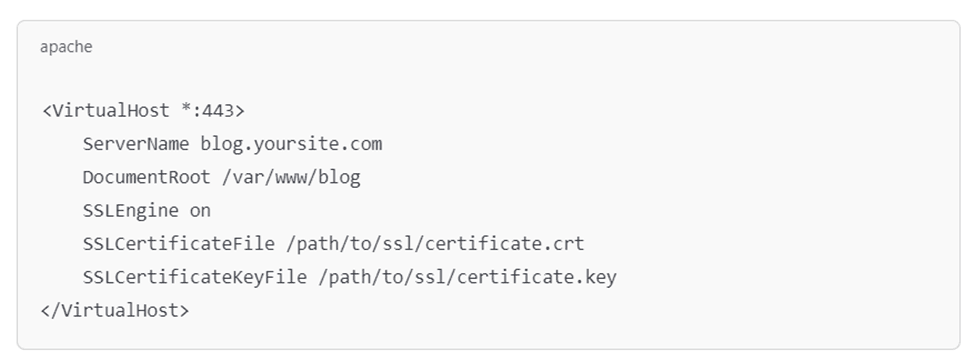Click the 'www' segment in DocumentRoot path
975x361 pixels.
coord(291,179)
